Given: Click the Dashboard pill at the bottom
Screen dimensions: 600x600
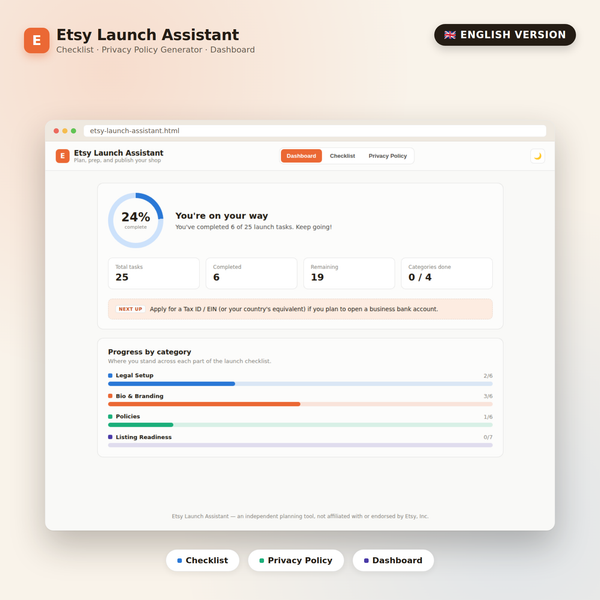Looking at the screenshot, I should coord(393,561).
